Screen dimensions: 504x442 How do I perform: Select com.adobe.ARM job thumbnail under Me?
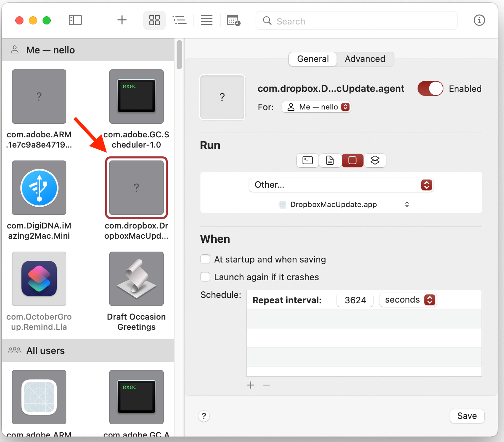point(39,97)
